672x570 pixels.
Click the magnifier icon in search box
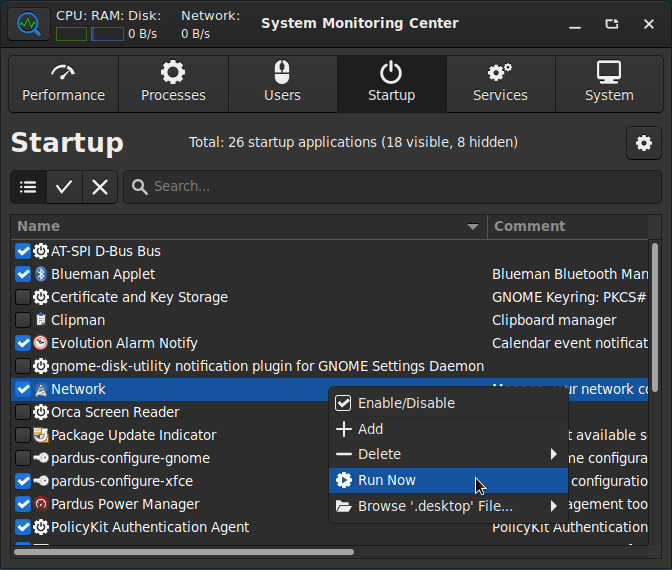[139, 187]
